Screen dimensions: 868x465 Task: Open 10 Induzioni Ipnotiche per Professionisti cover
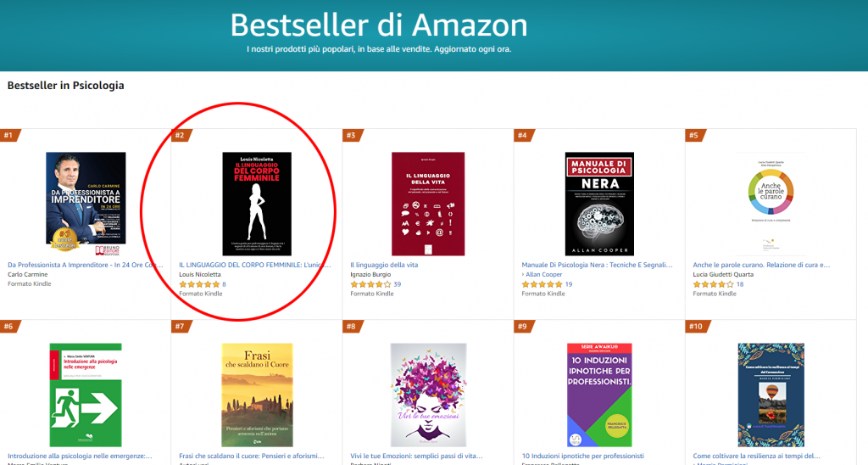click(x=599, y=395)
